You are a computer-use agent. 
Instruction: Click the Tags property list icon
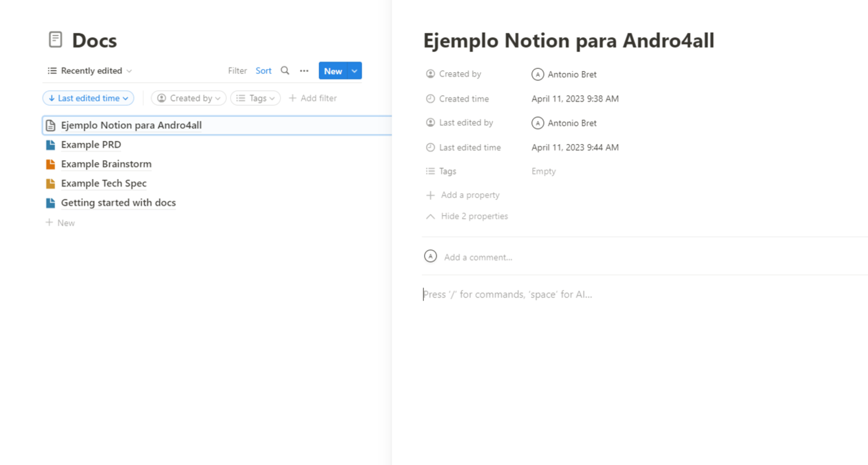click(x=431, y=171)
